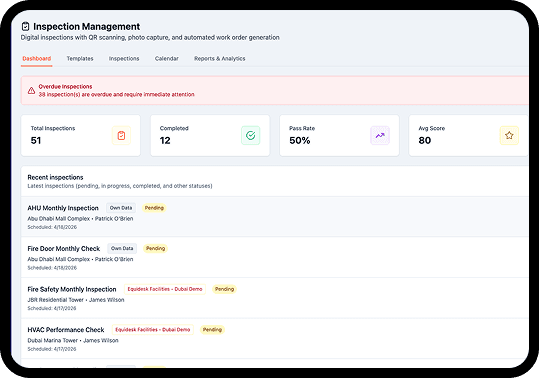Viewport: 539px width, 378px height.
Task: Click the Recent Inspections heading
Action: coord(55,177)
